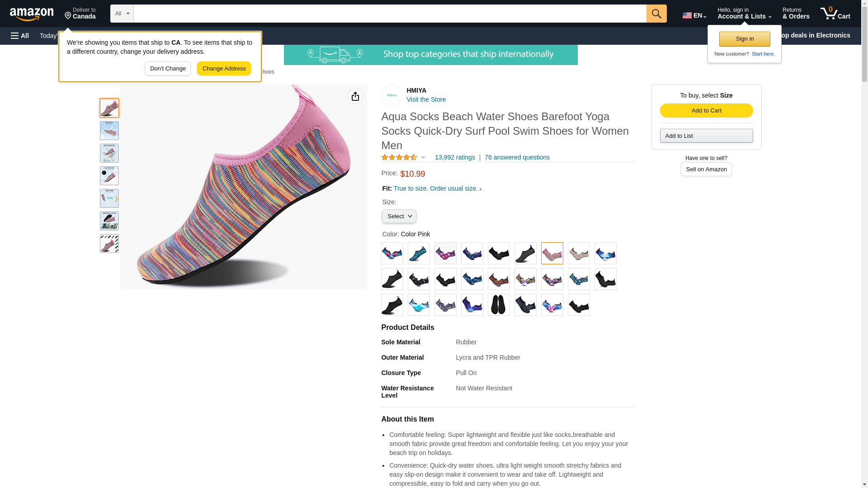Open the All hamburger menu
Viewport: 868px width, 488px height.
click(x=20, y=36)
